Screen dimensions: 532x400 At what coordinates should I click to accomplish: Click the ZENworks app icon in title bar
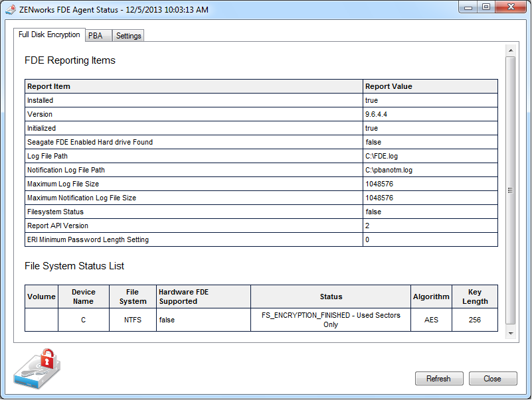pyautogui.click(x=11, y=9)
